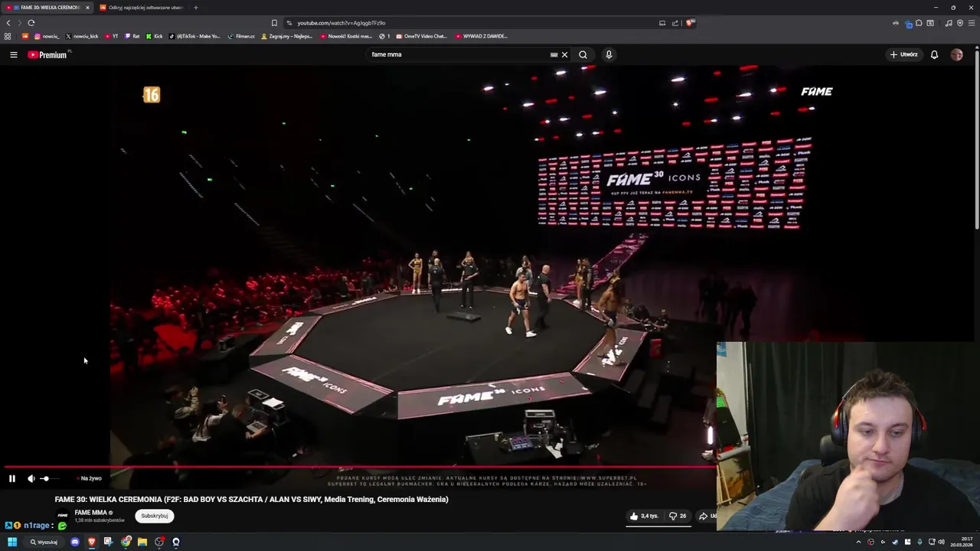This screenshot has width=980, height=551.
Task: Open YouTube notifications bell
Action: pyautogui.click(x=934, y=54)
